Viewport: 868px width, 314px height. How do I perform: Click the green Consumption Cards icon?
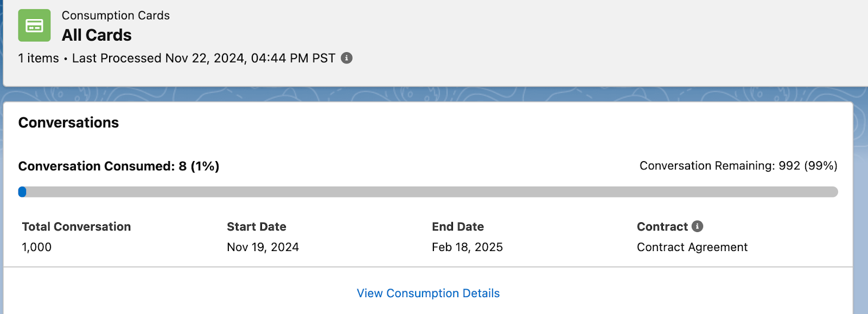34,25
